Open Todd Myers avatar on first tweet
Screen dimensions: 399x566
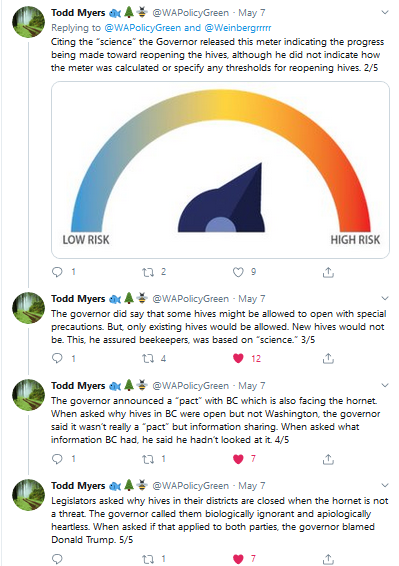coord(29,22)
